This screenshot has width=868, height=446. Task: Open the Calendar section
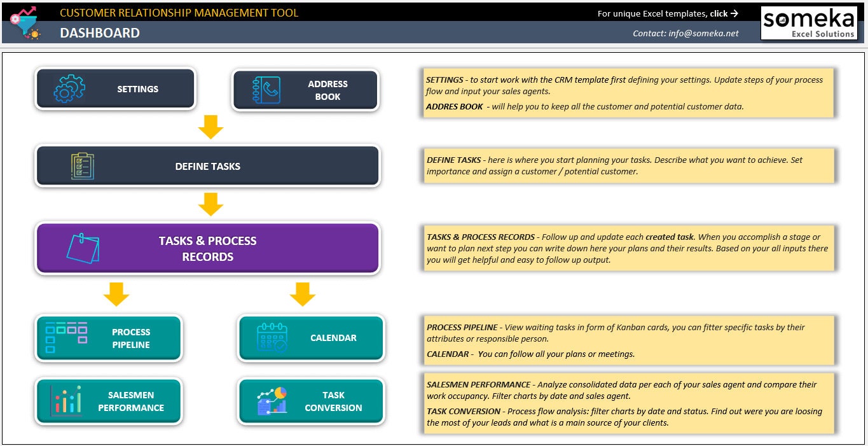333,338
